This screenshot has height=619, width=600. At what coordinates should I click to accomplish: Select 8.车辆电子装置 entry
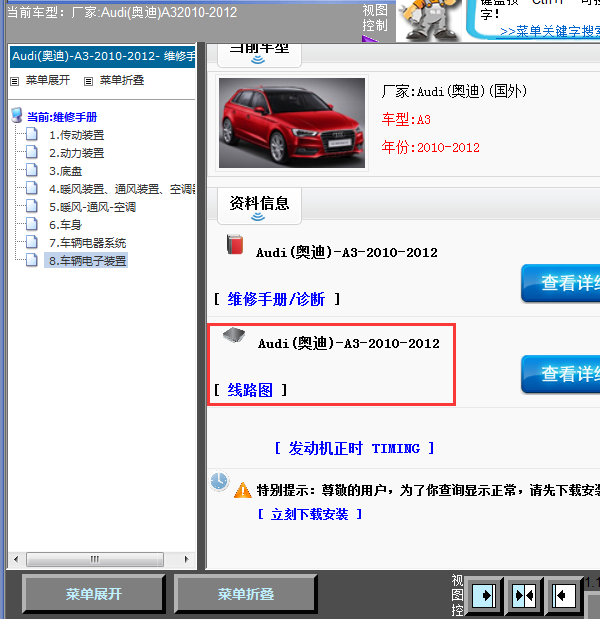point(86,261)
